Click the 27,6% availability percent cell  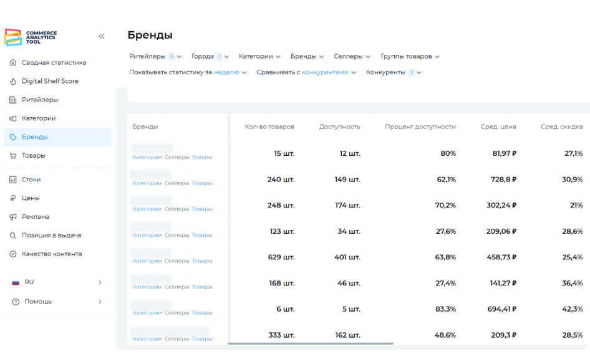pyautogui.click(x=446, y=232)
